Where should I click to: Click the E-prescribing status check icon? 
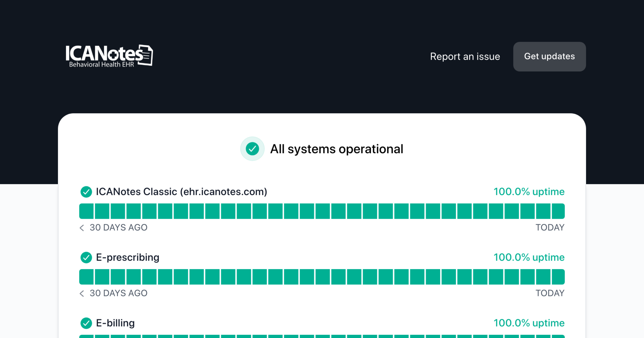[x=86, y=258]
